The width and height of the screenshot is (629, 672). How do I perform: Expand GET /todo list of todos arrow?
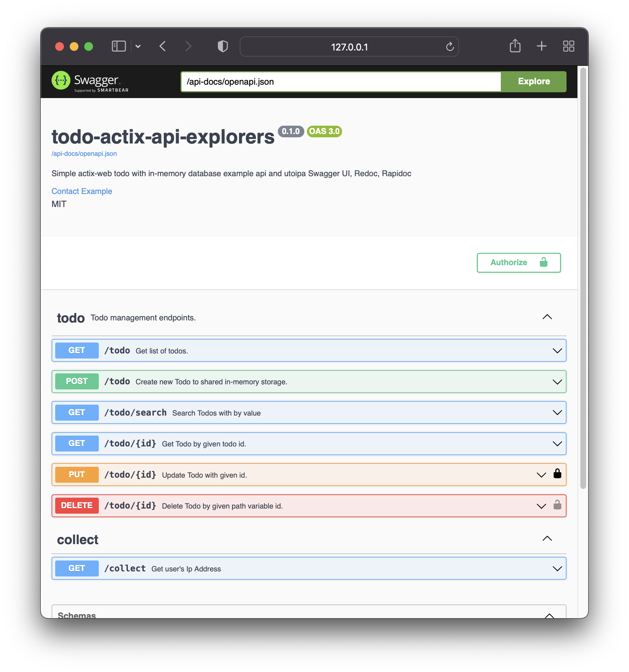tap(557, 351)
